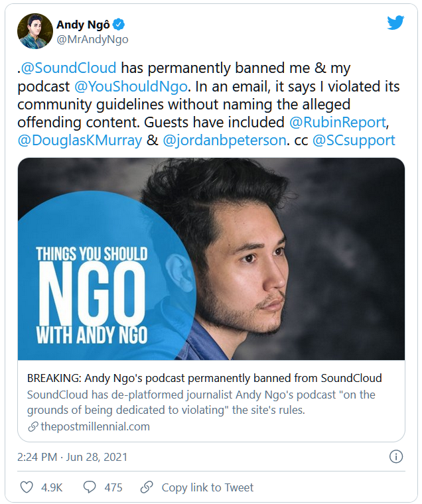Click Copy link to Tweet
The height and width of the screenshot is (504, 422).
208,487
